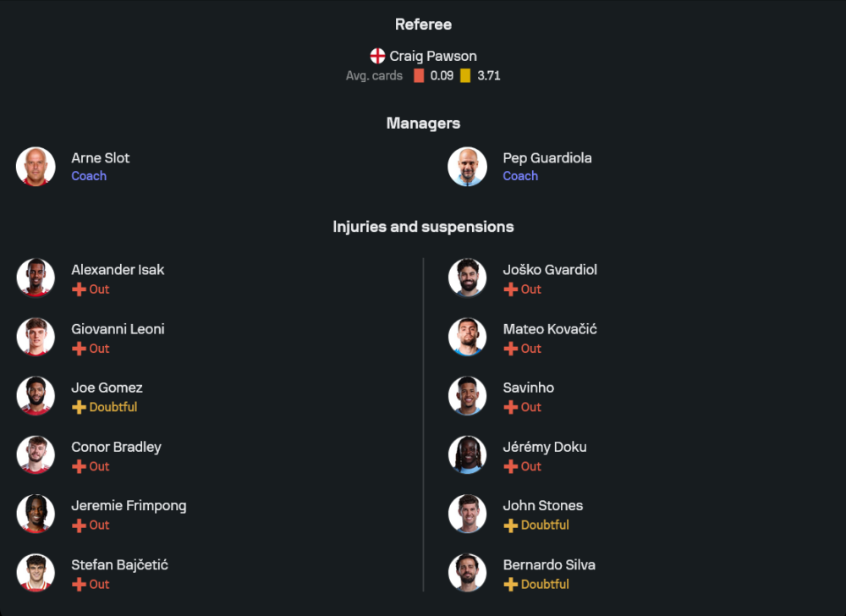The image size is (846, 616).
Task: Open Pep Guardiola's manager page
Action: tap(547, 158)
